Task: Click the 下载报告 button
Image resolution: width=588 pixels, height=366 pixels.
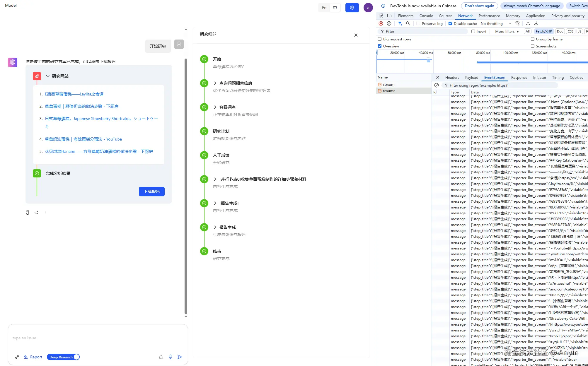Action: click(151, 191)
